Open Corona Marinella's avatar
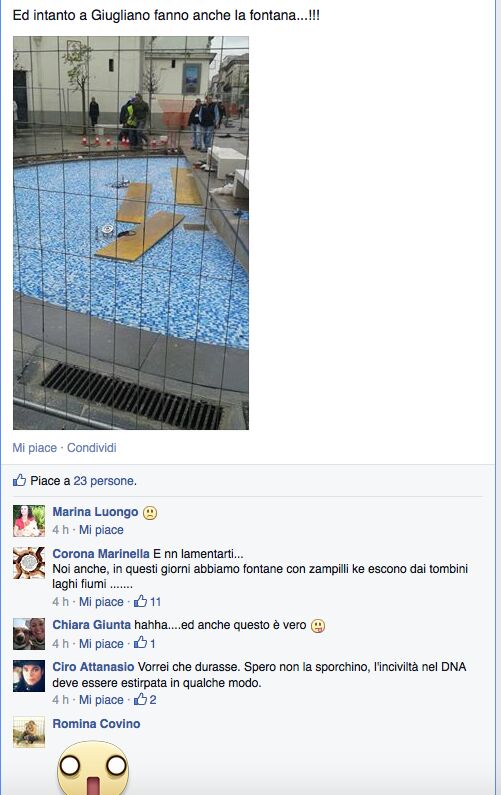Viewport: 501px width, 795px height. coord(29,563)
